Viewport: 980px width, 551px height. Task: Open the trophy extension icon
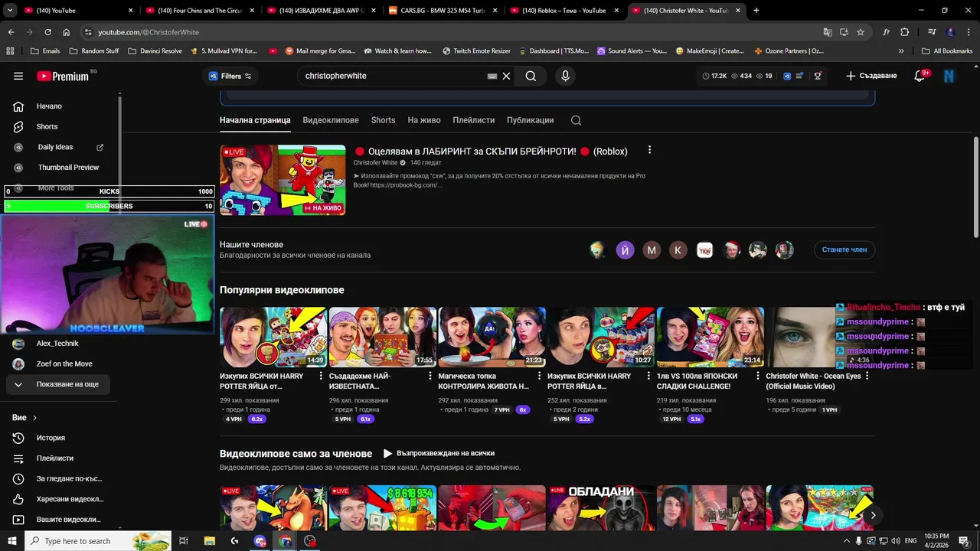pyautogui.click(x=818, y=76)
